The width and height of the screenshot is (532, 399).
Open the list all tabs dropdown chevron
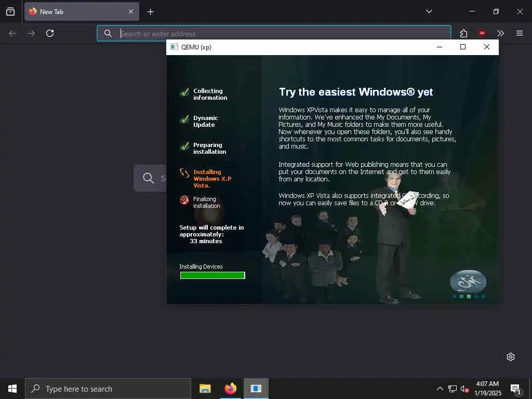point(429,11)
